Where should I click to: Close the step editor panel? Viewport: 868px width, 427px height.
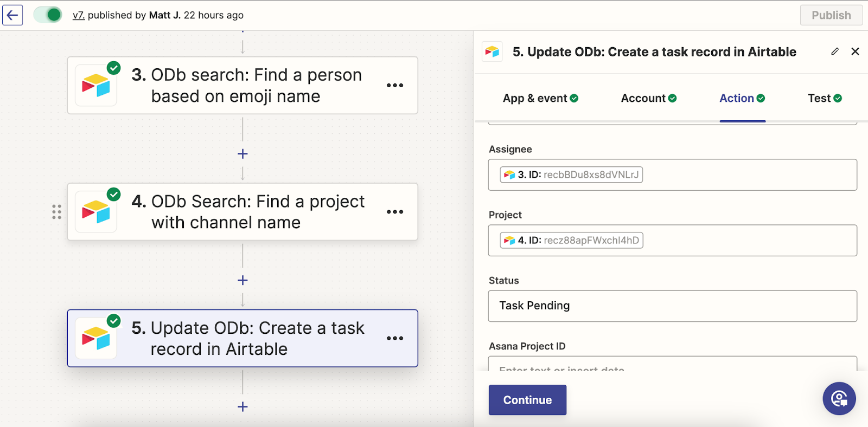click(855, 51)
